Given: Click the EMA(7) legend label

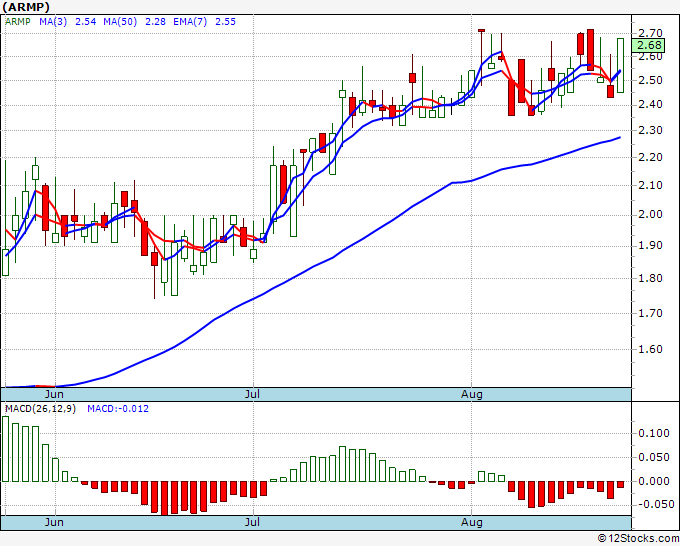Looking at the screenshot, I should pyautogui.click(x=190, y=22).
